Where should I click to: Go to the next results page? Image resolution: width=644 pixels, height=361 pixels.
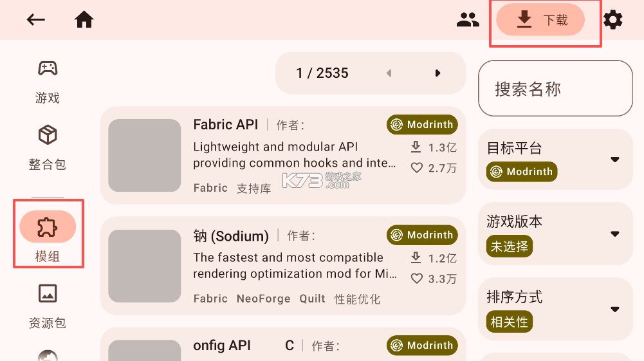pyautogui.click(x=437, y=73)
